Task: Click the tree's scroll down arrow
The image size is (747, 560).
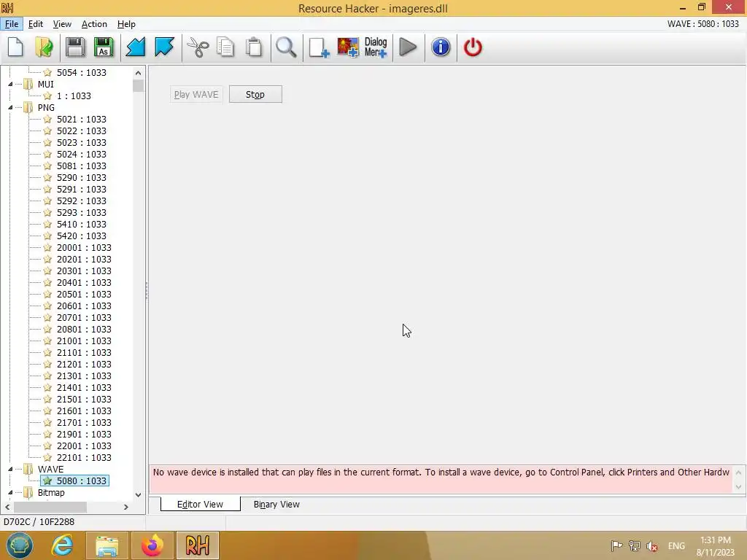Action: [x=138, y=495]
